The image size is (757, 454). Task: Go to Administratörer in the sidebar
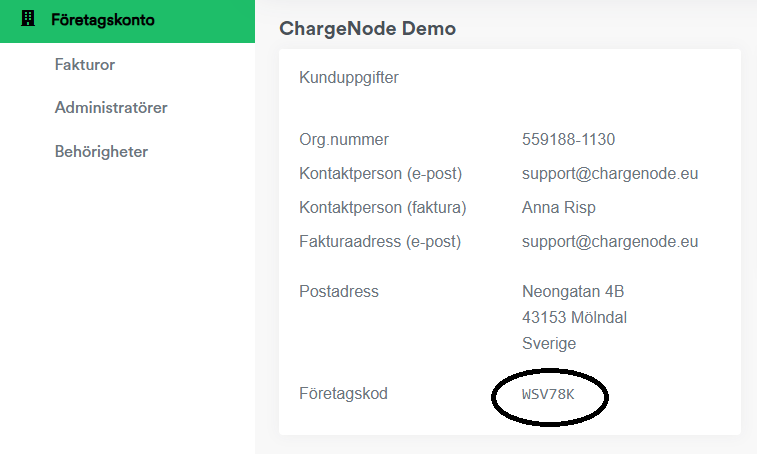(111, 108)
